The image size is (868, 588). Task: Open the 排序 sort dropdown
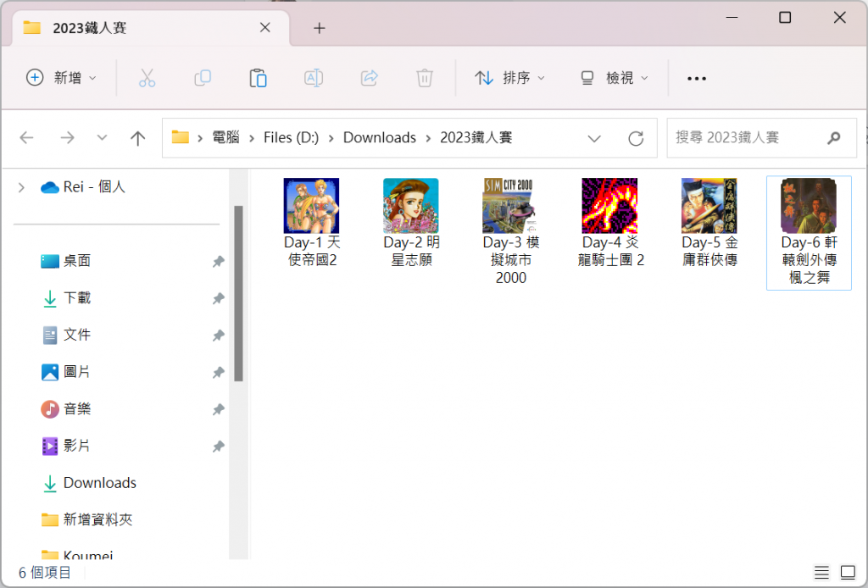[509, 78]
